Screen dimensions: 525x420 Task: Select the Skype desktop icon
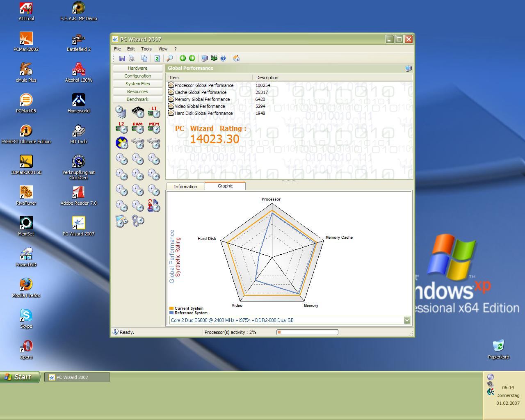point(26,319)
